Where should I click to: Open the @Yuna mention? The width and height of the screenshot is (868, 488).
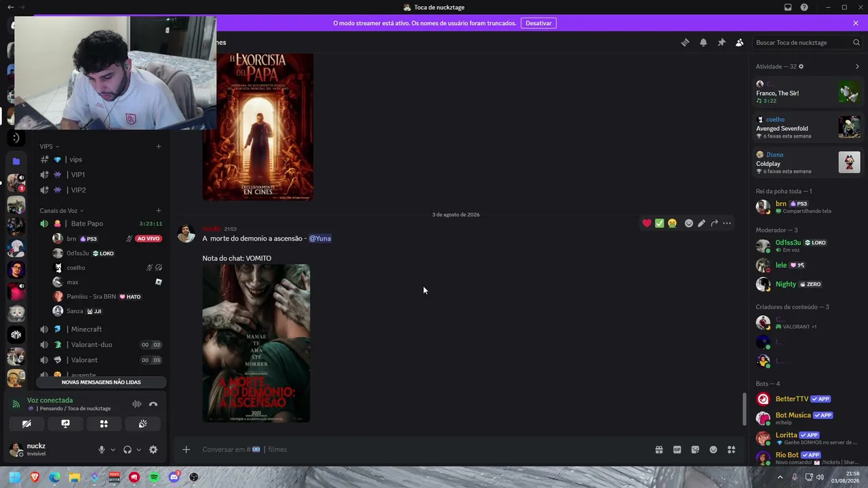[x=320, y=239]
